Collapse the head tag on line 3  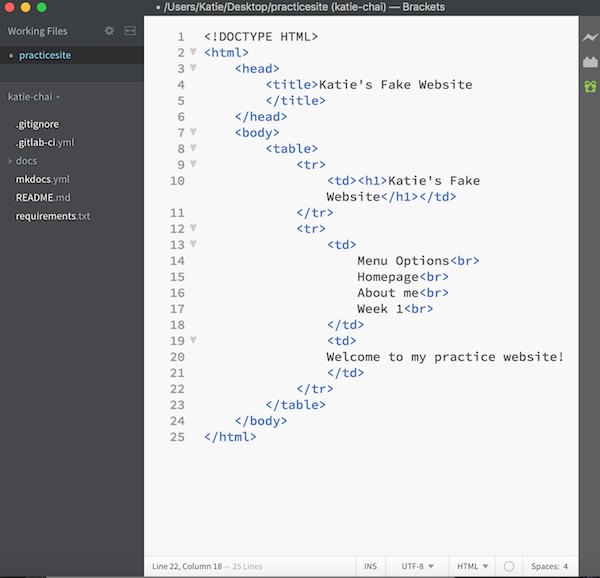[x=193, y=68]
